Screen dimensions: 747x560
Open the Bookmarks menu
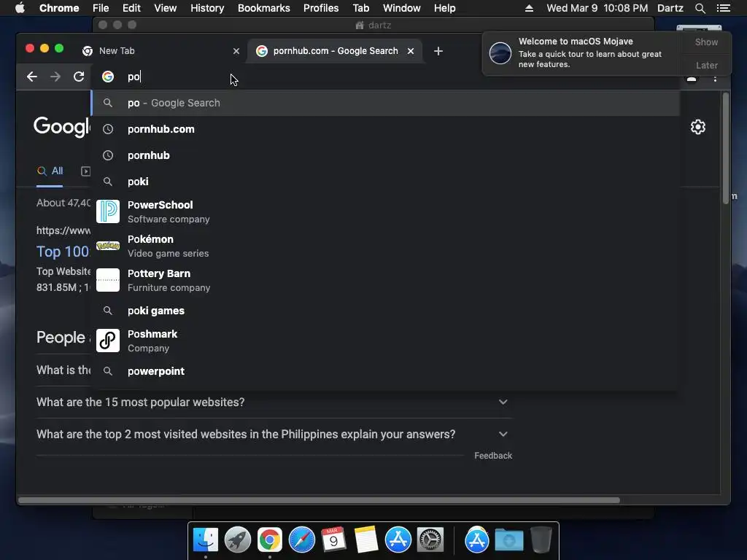click(264, 8)
